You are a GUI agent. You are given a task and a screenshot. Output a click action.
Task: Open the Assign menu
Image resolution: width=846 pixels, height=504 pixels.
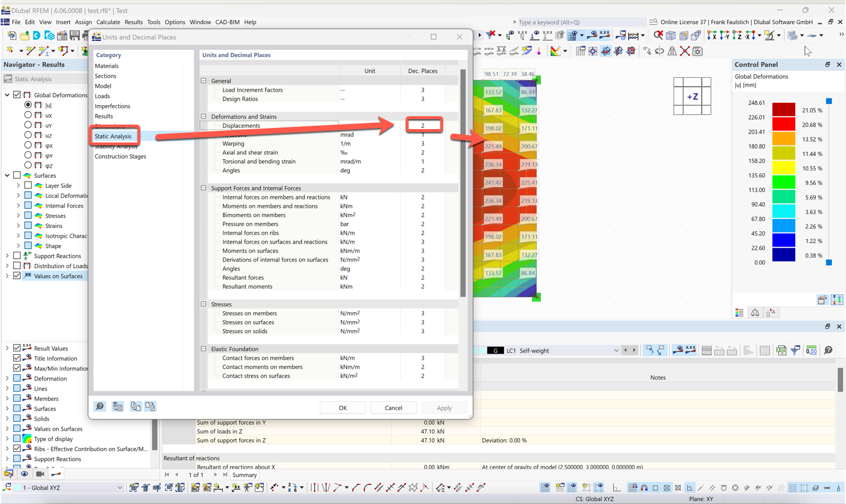(83, 22)
